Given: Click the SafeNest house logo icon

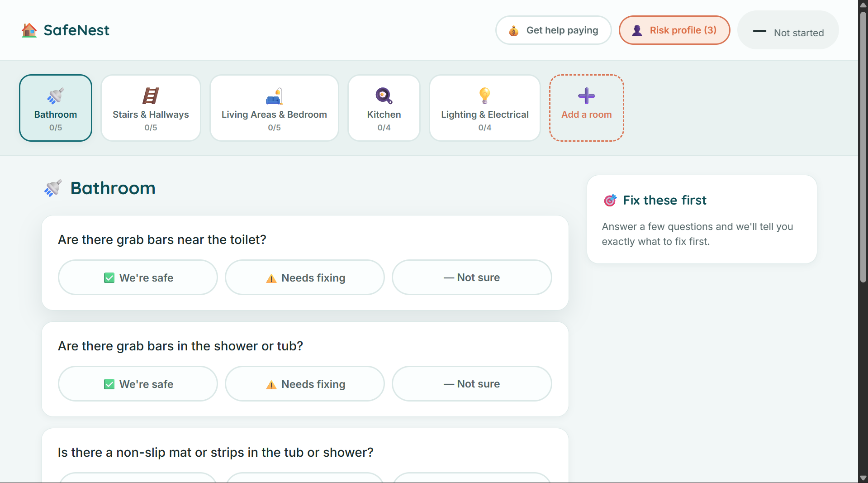Looking at the screenshot, I should (29, 30).
